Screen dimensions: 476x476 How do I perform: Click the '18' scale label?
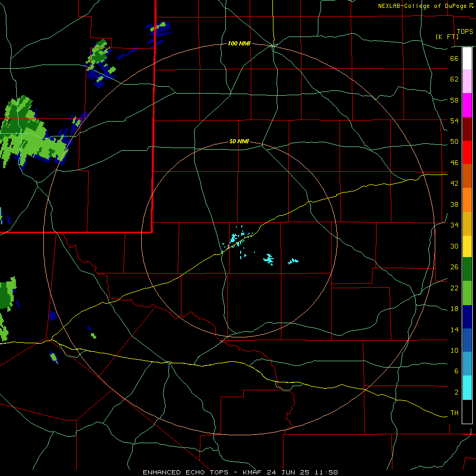[x=454, y=309]
